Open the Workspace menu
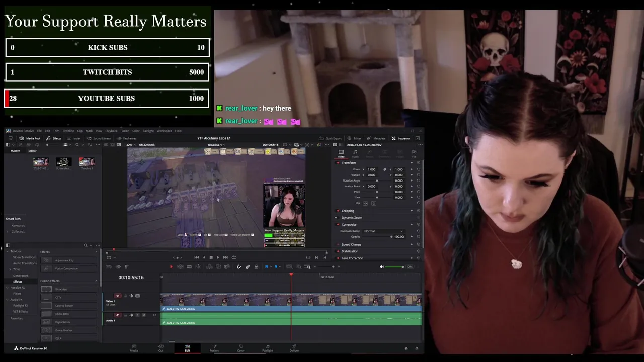Viewport: 644px width, 362px height. click(x=164, y=131)
